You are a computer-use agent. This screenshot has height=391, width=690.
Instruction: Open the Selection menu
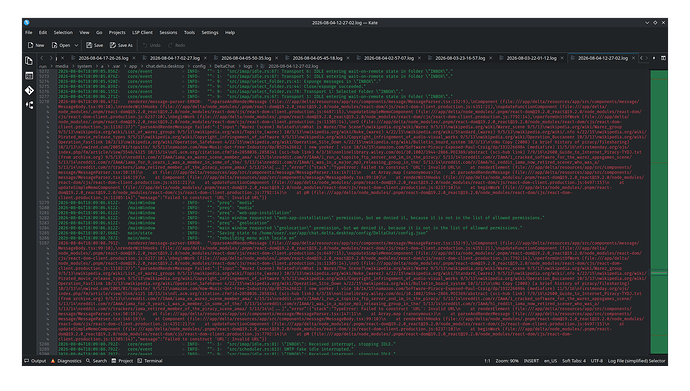tap(63, 33)
